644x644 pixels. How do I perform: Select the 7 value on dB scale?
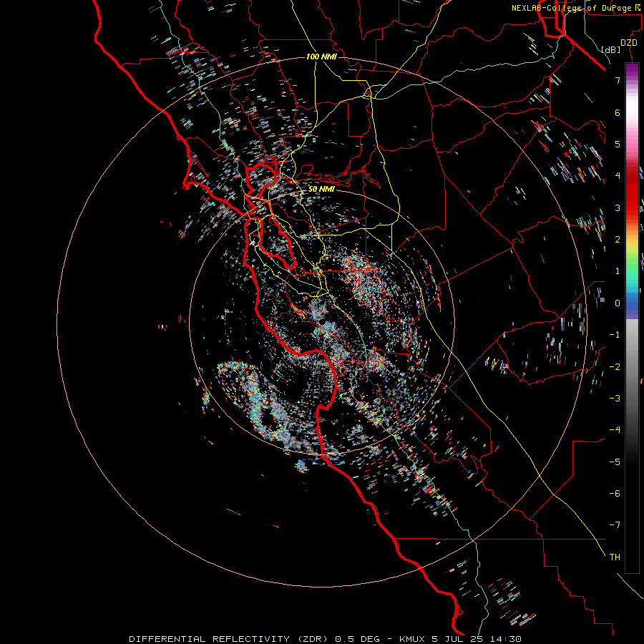pyautogui.click(x=618, y=80)
